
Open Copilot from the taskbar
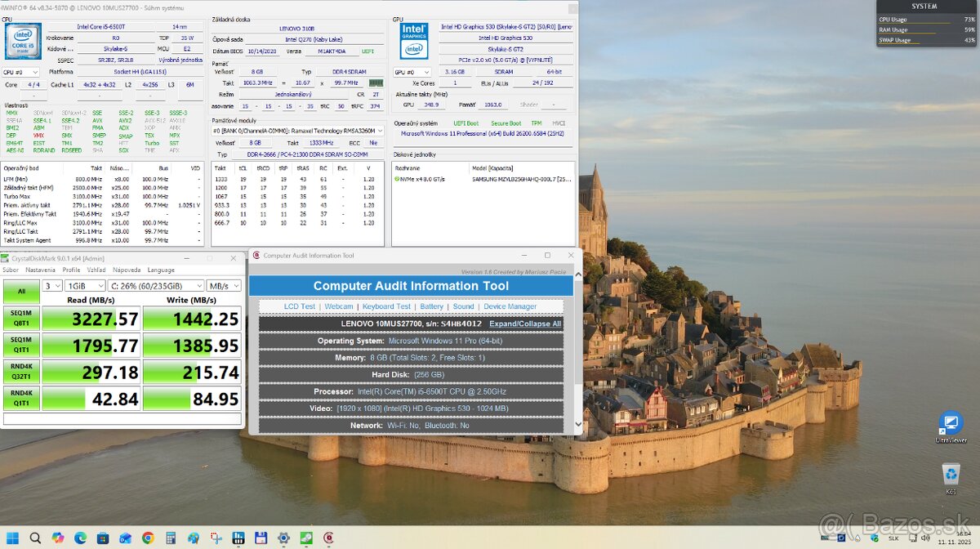pos(57,538)
